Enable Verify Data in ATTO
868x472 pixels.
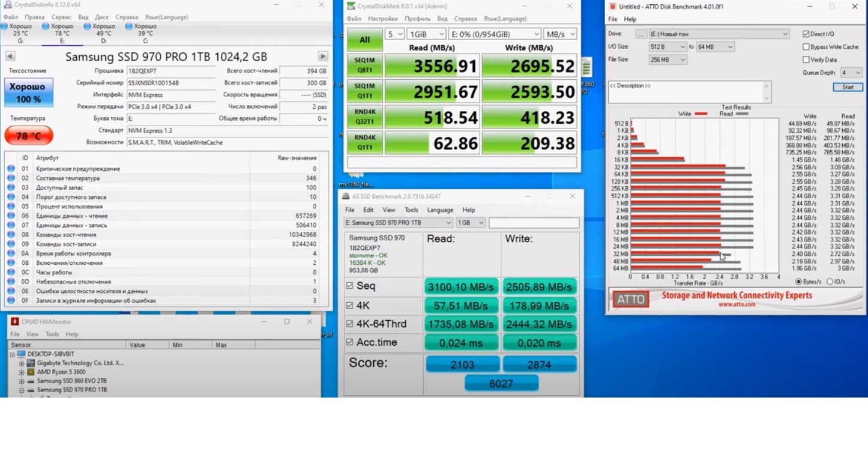(806, 59)
